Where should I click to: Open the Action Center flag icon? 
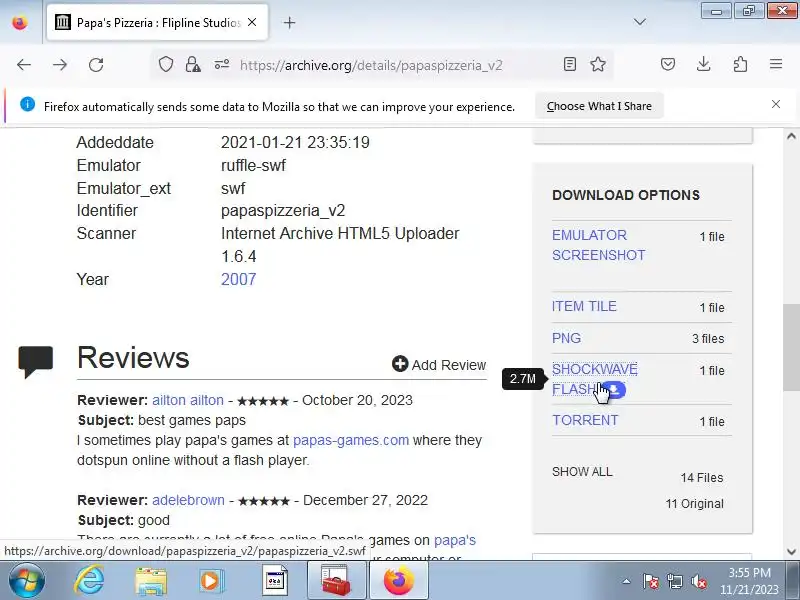click(651, 581)
